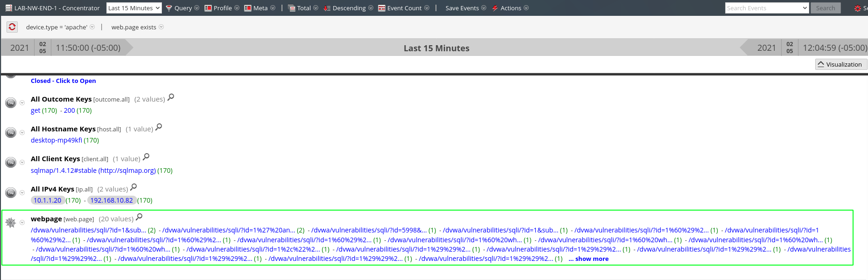Viewport: 868px width, 280px height.
Task: Click in the Search Events field
Action: point(763,8)
